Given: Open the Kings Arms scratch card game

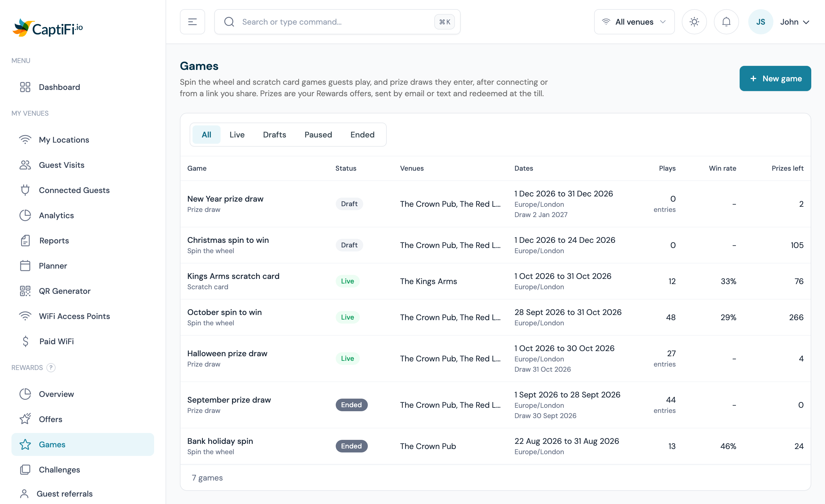Looking at the screenshot, I should pos(233,276).
